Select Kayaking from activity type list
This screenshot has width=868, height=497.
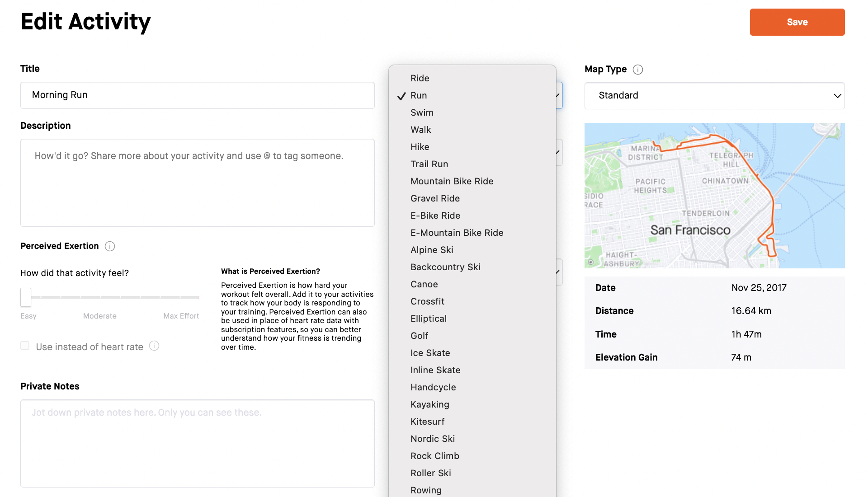pos(430,404)
